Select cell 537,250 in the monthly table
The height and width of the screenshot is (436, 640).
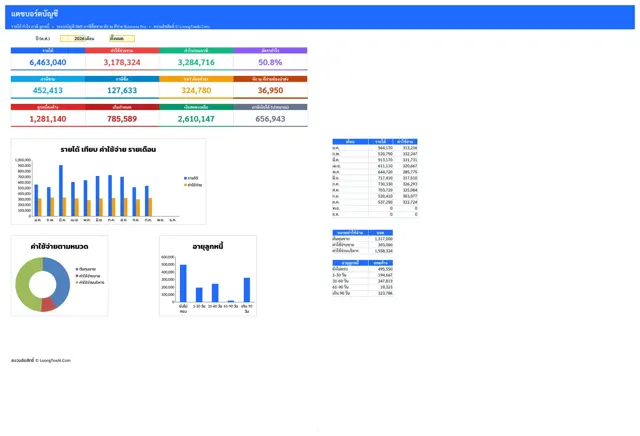pyautogui.click(x=381, y=202)
